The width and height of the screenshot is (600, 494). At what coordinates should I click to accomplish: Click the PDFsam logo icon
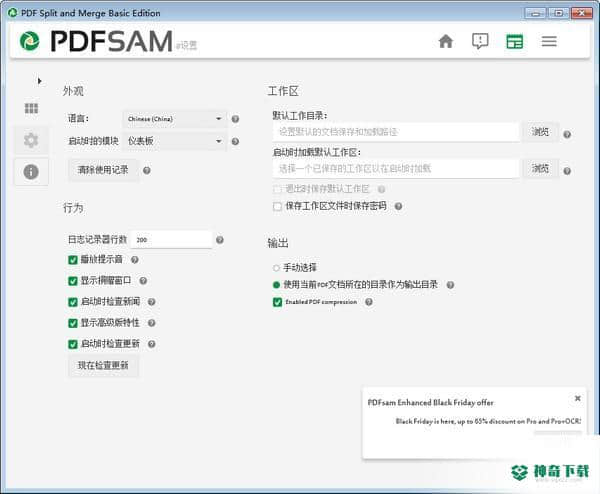pos(29,41)
